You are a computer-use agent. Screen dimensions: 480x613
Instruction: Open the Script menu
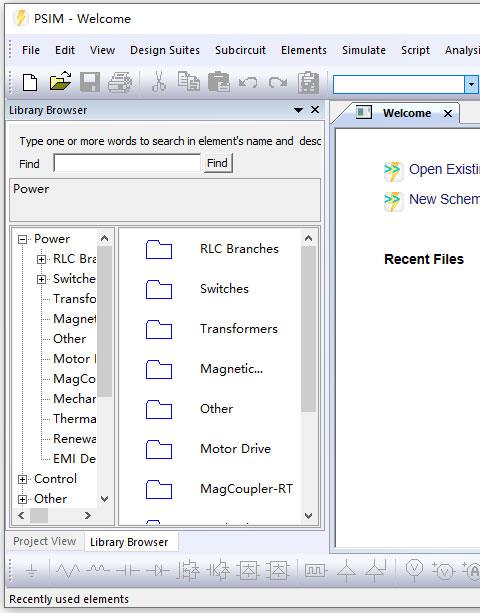pyautogui.click(x=415, y=50)
